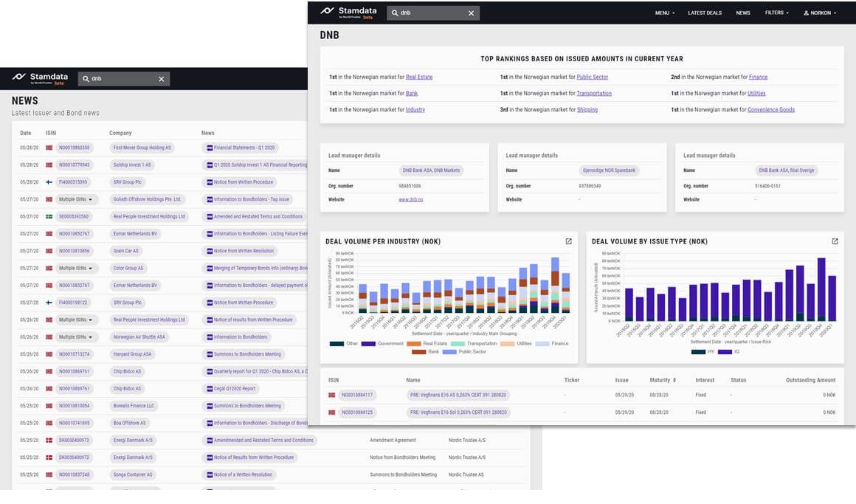856x504 pixels.
Task: Open PDF icon for Notice from Written Resolution
Action: (x=210, y=251)
